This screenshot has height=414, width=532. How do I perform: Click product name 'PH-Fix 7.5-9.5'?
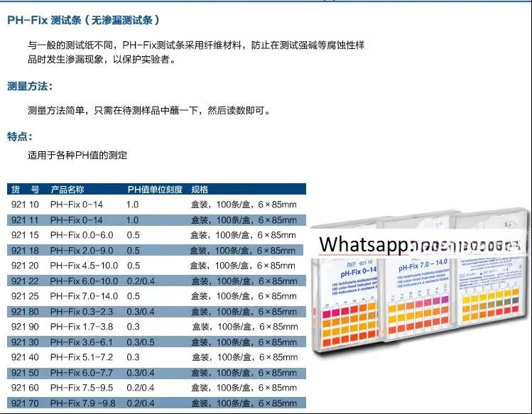point(82,388)
